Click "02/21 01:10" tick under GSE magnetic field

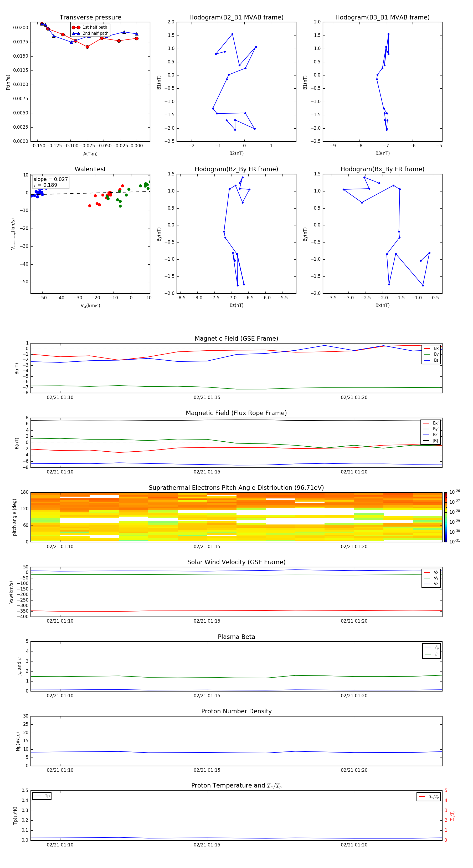(x=60, y=397)
